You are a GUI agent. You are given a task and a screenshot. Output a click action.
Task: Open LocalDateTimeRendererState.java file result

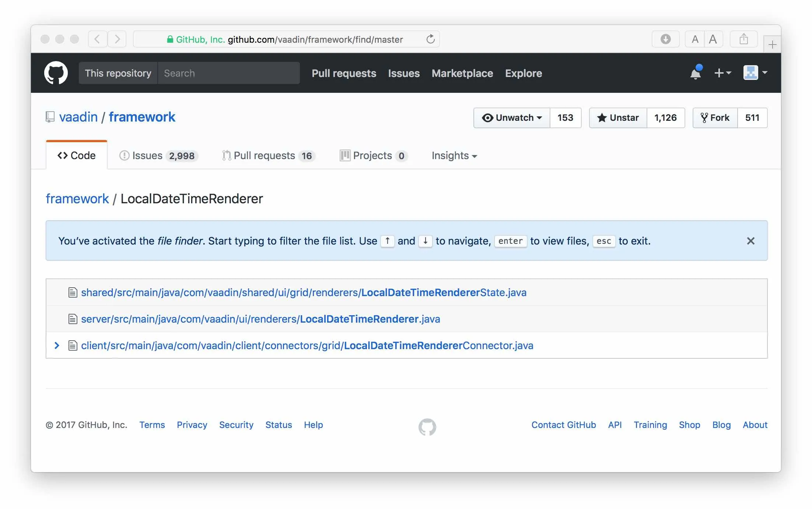coord(303,292)
